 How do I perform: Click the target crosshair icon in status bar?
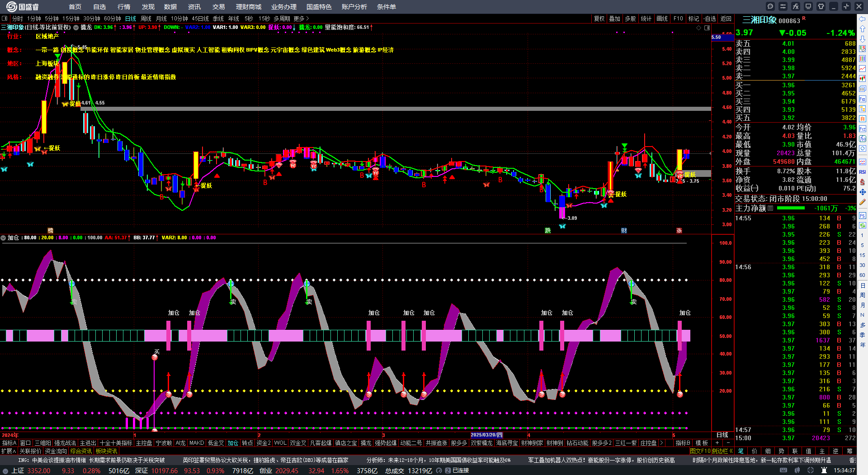[811, 470]
